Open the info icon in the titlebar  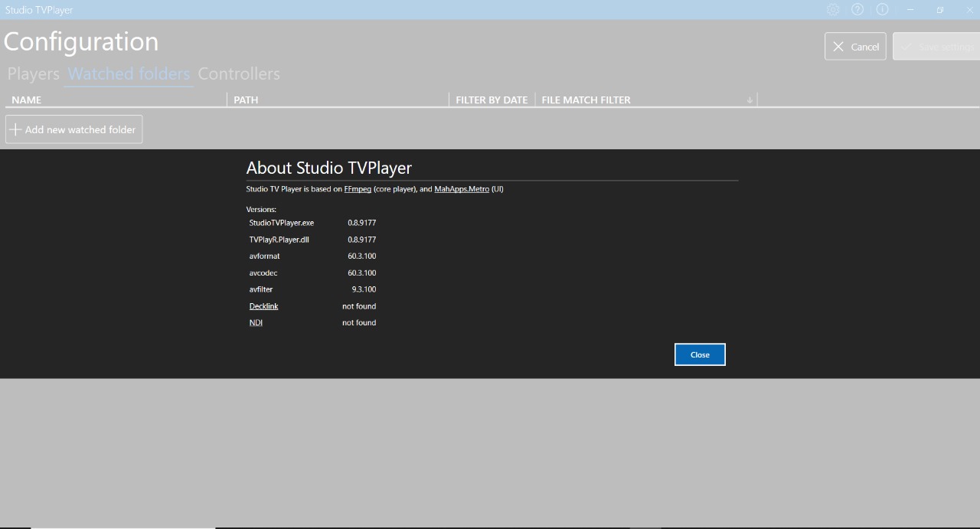pyautogui.click(x=882, y=9)
